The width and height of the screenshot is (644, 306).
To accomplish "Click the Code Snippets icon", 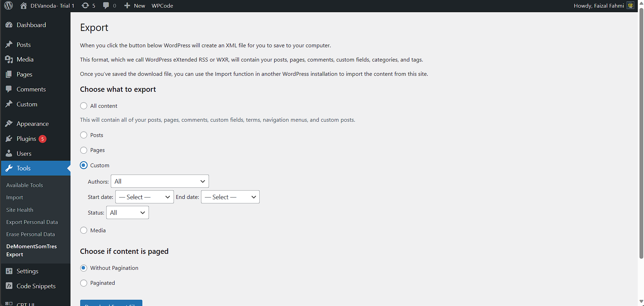I will point(9,286).
